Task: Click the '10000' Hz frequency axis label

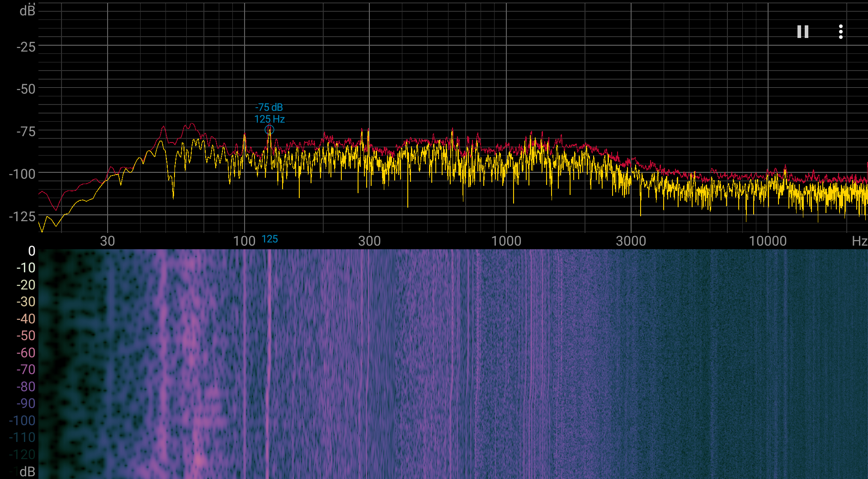Action: [x=768, y=241]
